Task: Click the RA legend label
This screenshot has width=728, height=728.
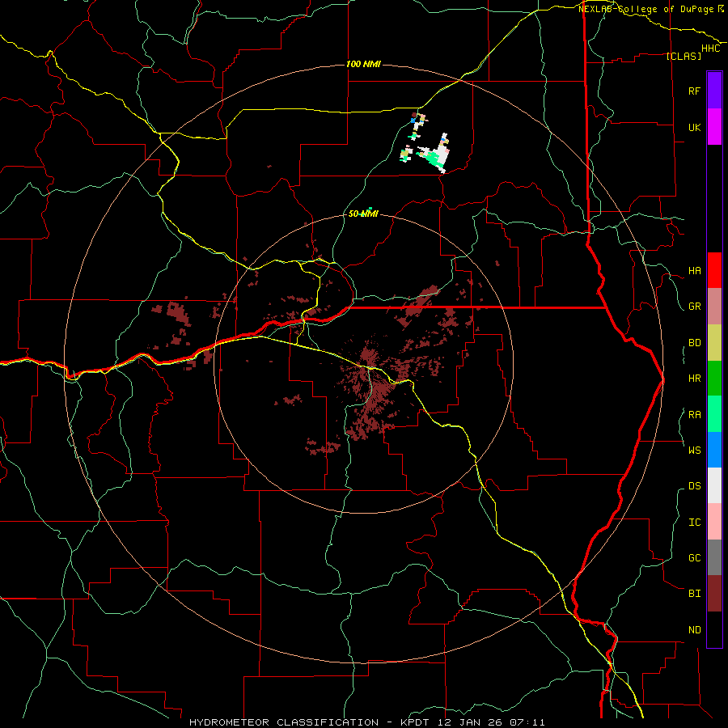Action: click(x=694, y=415)
